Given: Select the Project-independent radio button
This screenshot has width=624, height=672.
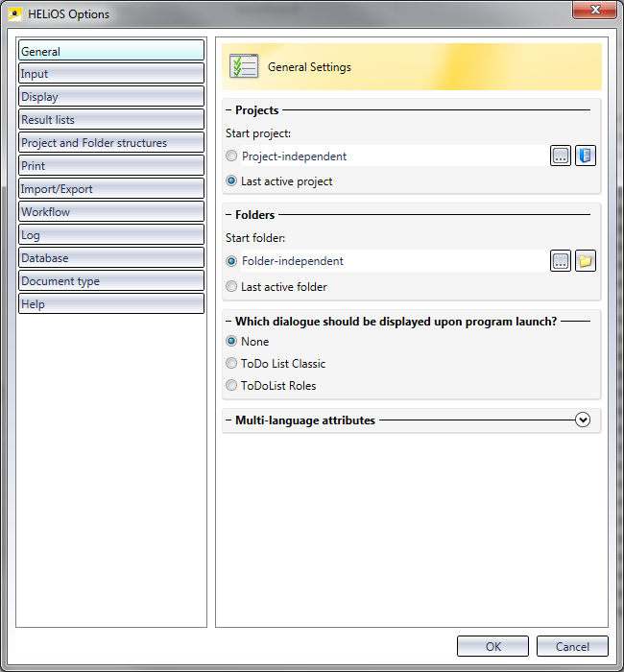Looking at the screenshot, I should point(231,156).
